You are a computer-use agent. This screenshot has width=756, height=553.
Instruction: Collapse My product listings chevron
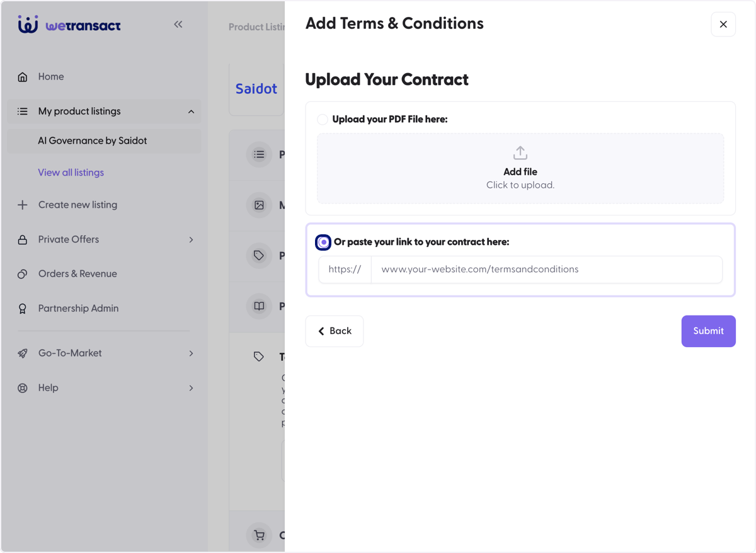pos(191,111)
